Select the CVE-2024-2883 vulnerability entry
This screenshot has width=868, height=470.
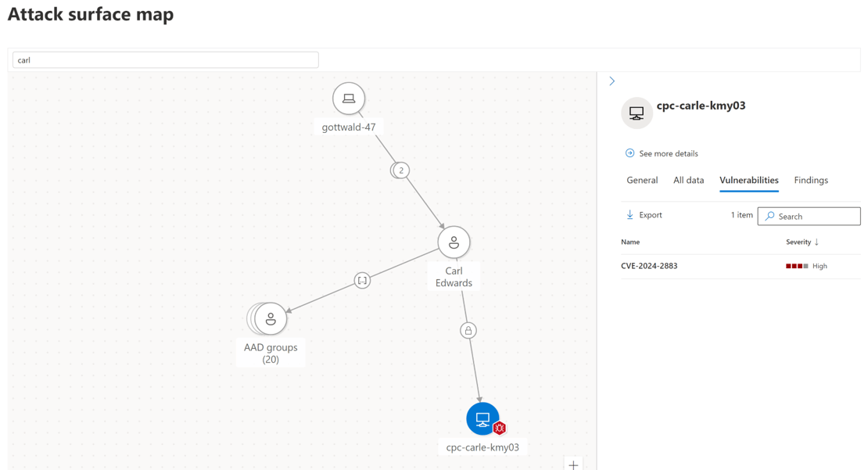[650, 266]
